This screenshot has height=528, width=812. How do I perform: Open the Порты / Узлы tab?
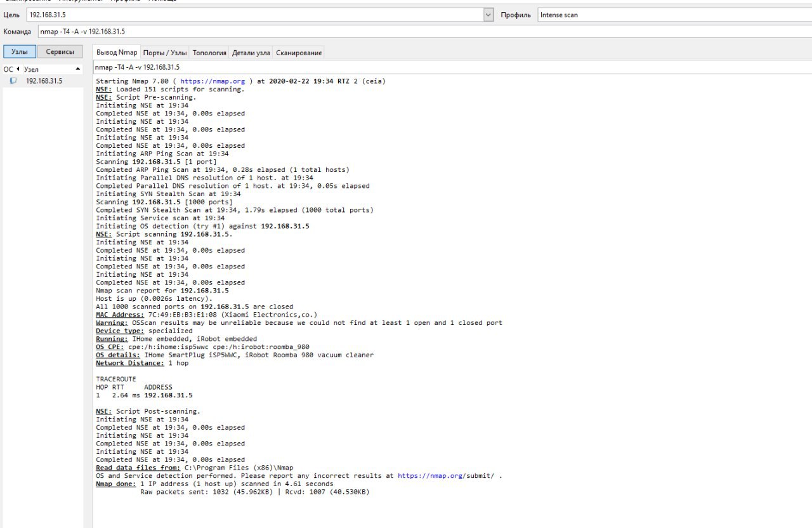[x=165, y=53]
